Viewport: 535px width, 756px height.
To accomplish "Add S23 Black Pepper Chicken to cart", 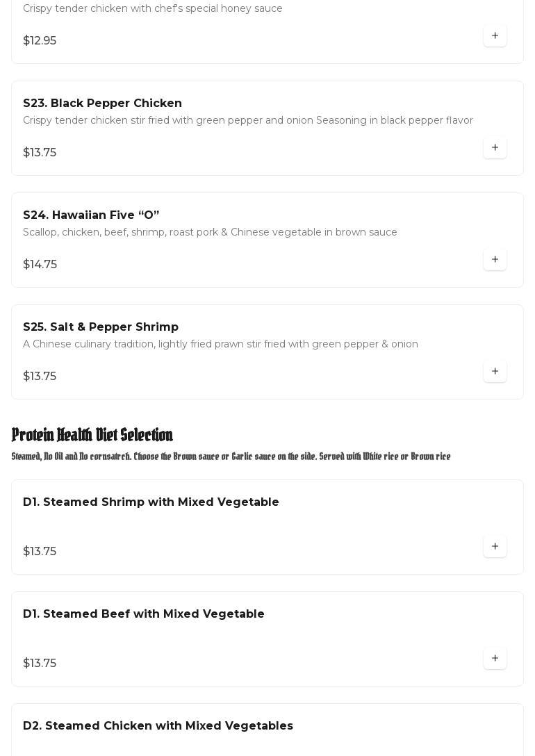I will tap(495, 148).
